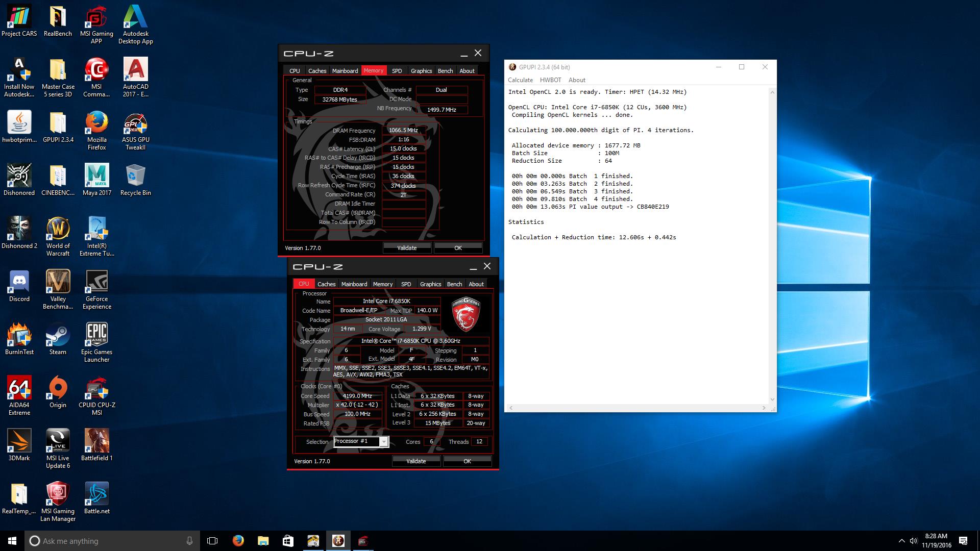Screen dimensions: 980x551
Task: Open File Explorer from taskbar
Action: pos(263,541)
